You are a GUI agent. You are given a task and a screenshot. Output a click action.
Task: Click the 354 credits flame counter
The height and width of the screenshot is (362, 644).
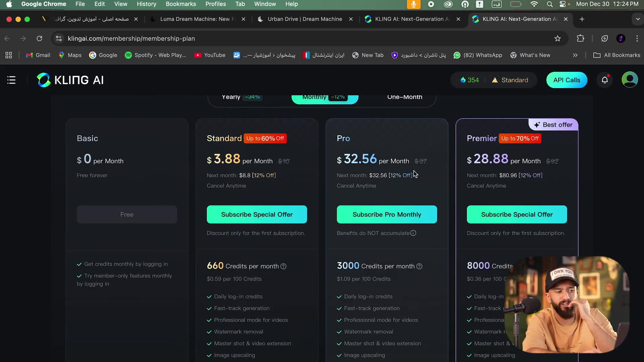tap(470, 80)
